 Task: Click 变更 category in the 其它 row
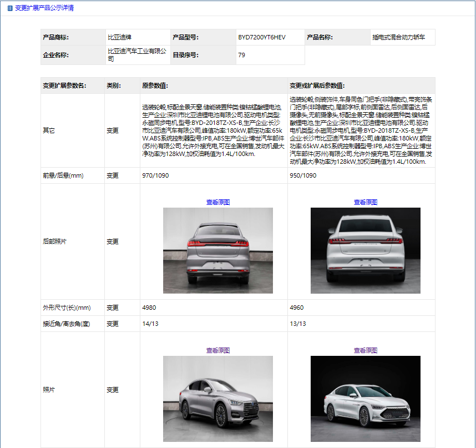pyautogui.click(x=112, y=130)
